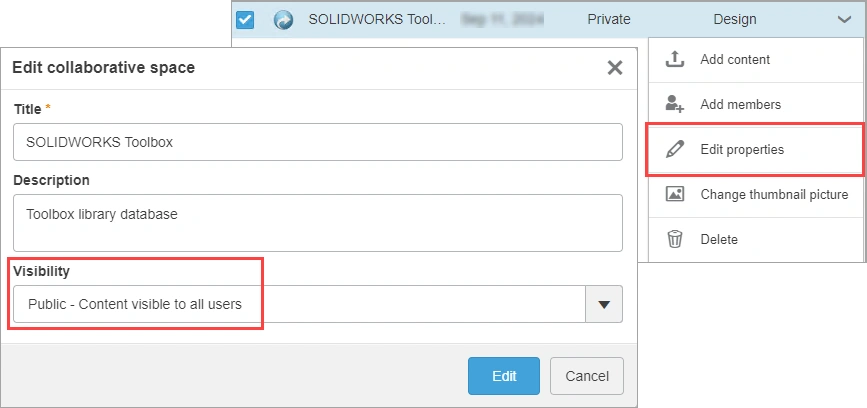The image size is (867, 408).
Task: Open the Visibility dropdown arrow
Action: (x=603, y=304)
